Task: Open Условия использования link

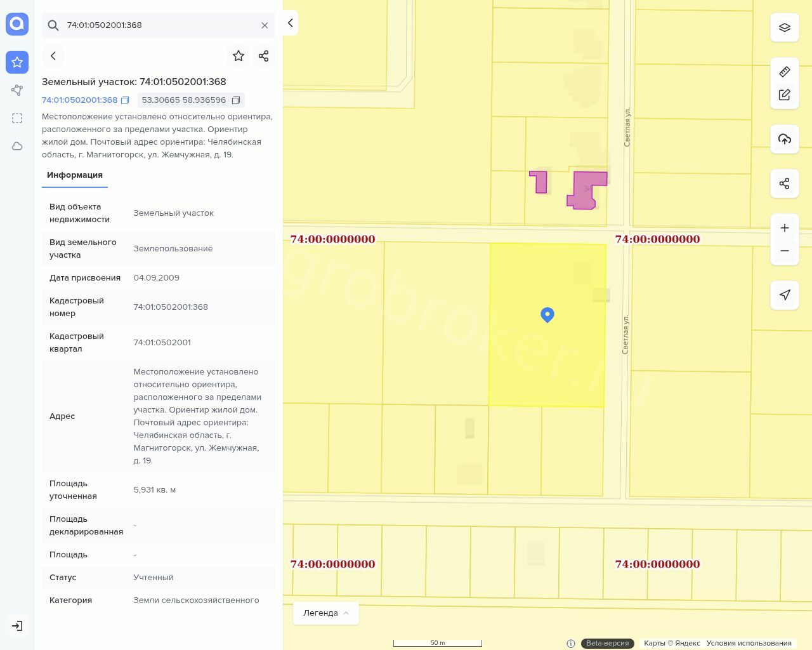Action: (749, 643)
